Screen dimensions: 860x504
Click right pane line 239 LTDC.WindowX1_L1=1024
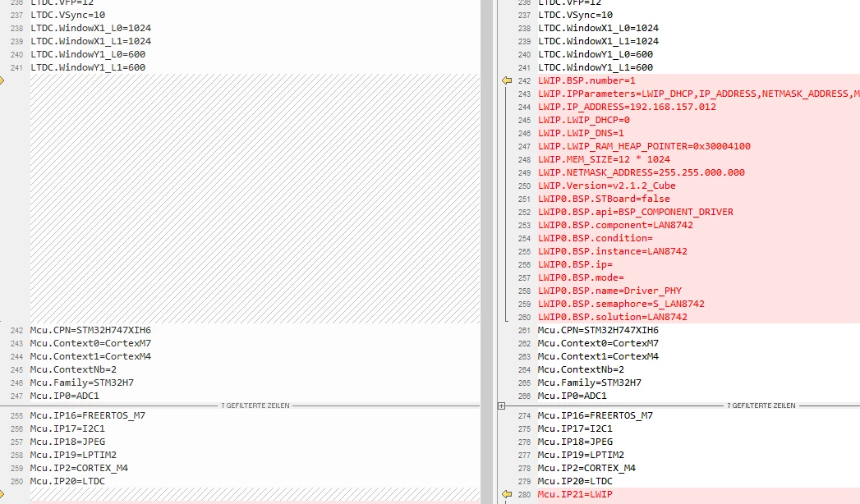coord(598,41)
